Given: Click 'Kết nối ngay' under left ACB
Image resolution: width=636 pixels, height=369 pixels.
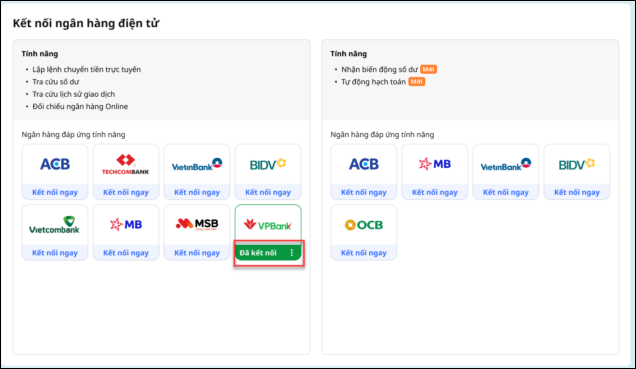Looking at the screenshot, I should (x=55, y=192).
